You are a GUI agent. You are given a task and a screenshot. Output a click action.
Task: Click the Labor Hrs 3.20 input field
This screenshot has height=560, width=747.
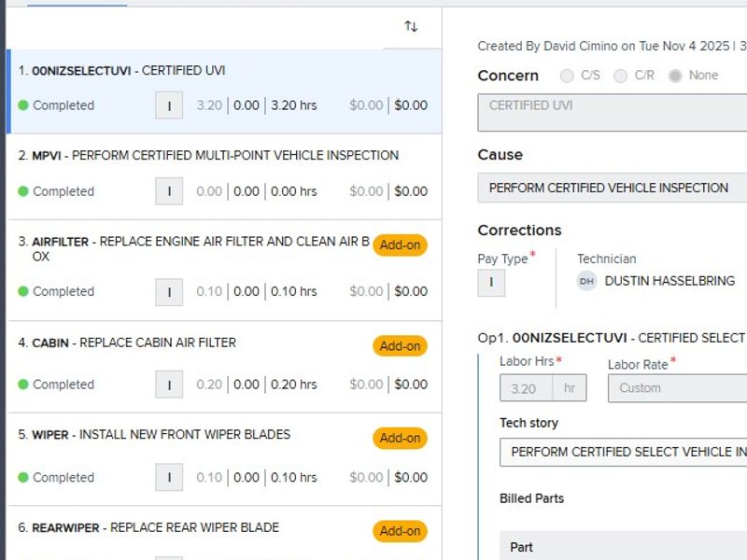[x=528, y=388]
